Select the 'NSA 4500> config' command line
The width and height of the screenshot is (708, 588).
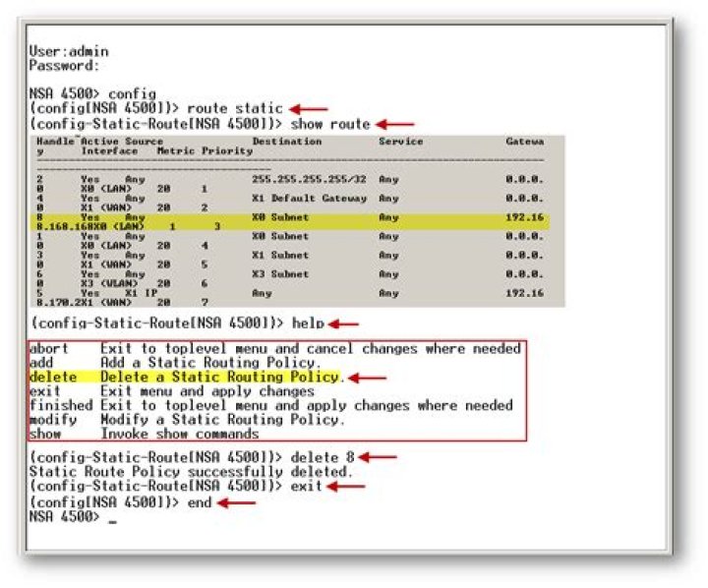point(92,94)
